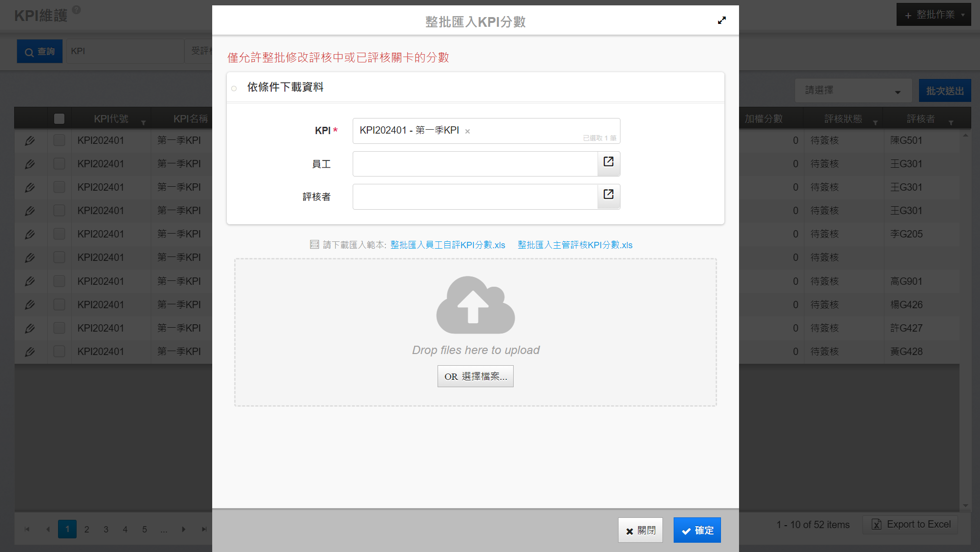Screen dimensions: 980x552
Task: Go to page 2 in pager
Action: tap(86, 529)
